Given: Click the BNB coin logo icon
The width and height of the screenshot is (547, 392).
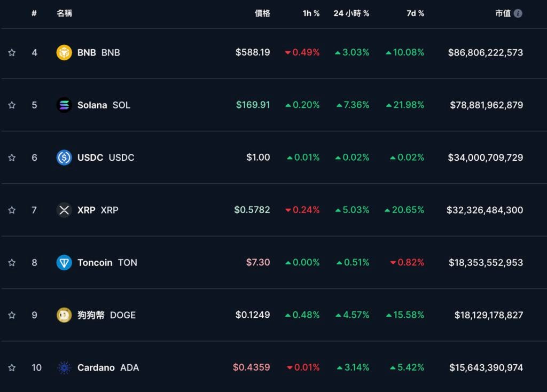Looking at the screenshot, I should pos(64,52).
